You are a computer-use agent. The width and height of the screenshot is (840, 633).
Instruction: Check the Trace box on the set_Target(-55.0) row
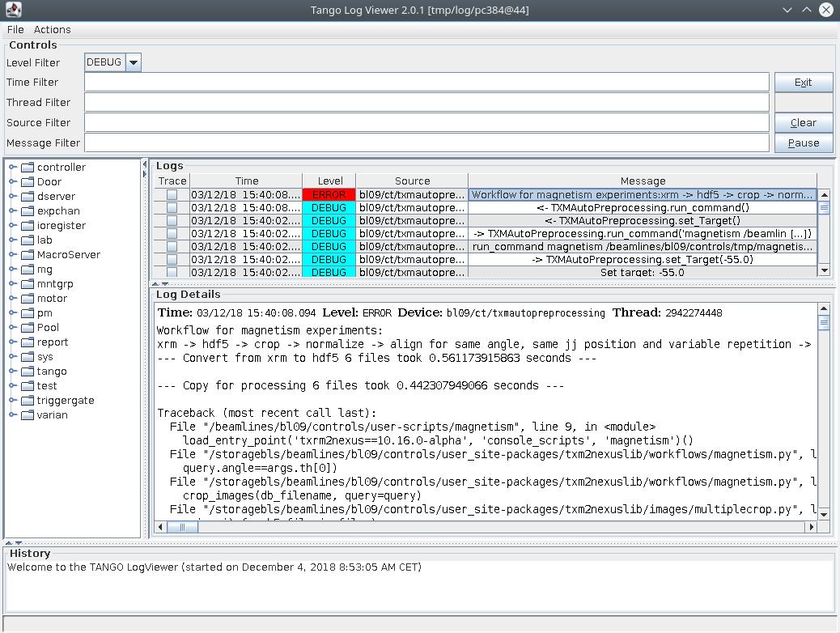[172, 259]
